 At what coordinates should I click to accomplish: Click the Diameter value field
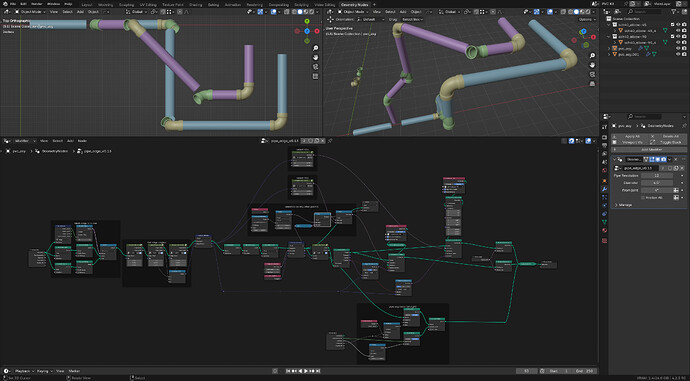click(x=657, y=183)
